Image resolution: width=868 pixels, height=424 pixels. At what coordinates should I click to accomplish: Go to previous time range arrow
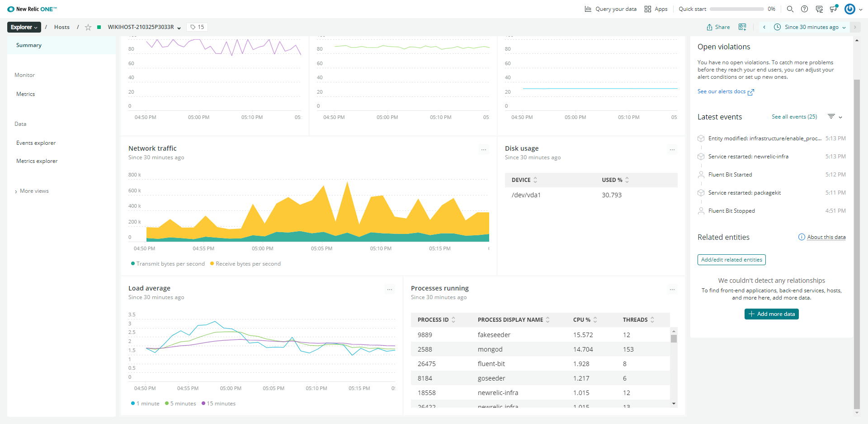click(764, 27)
